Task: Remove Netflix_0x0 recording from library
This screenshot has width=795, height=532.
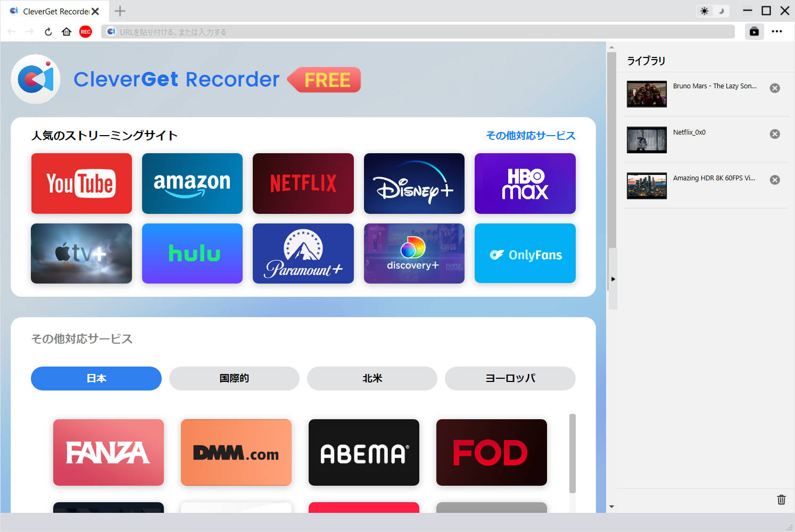Action: pyautogui.click(x=775, y=134)
